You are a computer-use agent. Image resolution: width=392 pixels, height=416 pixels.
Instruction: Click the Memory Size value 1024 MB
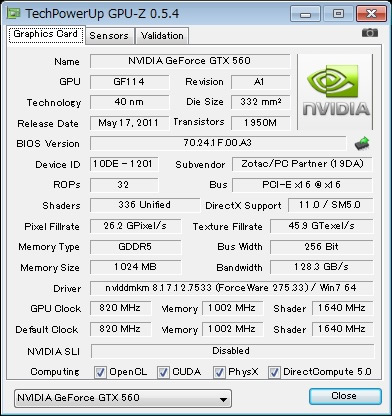(x=135, y=267)
